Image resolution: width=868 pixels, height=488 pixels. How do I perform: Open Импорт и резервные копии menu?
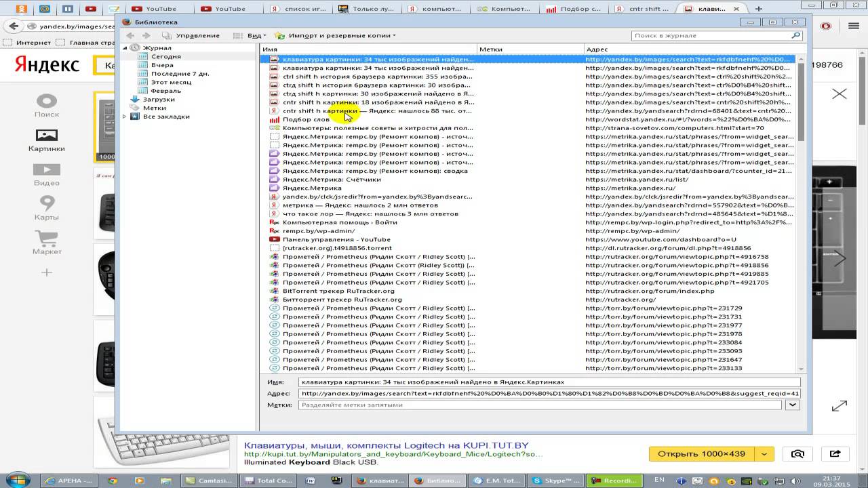pos(335,35)
